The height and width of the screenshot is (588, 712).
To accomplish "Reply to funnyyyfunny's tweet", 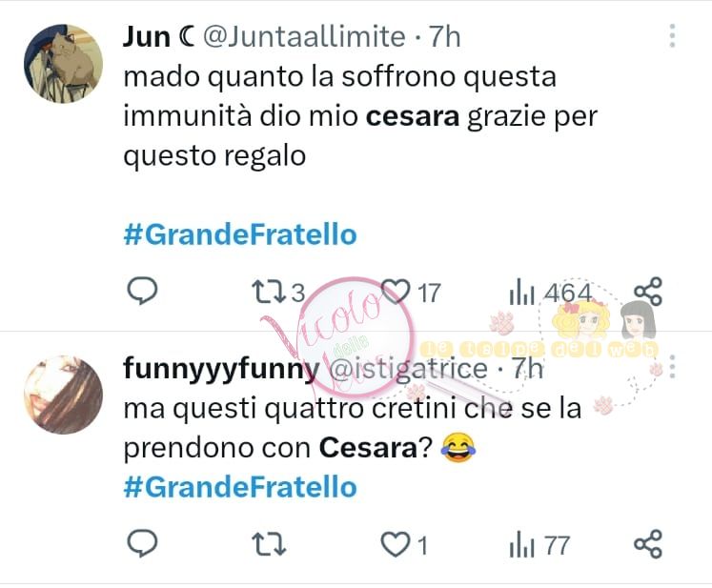I will pos(142,543).
